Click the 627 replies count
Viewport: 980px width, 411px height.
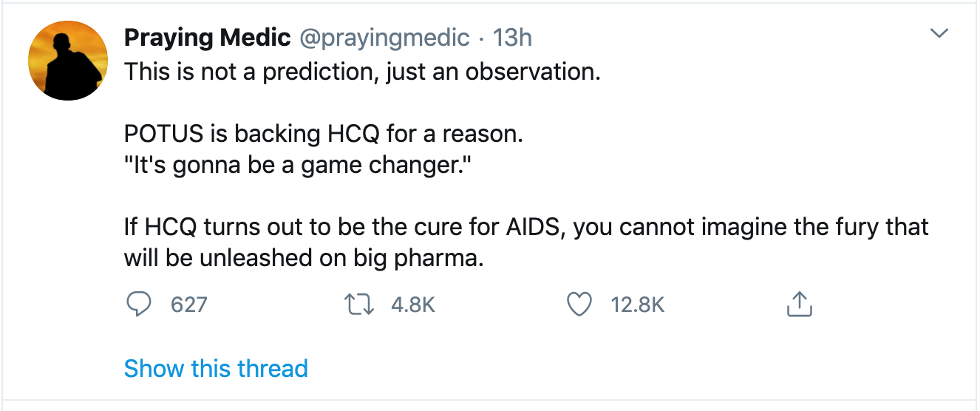click(x=189, y=305)
